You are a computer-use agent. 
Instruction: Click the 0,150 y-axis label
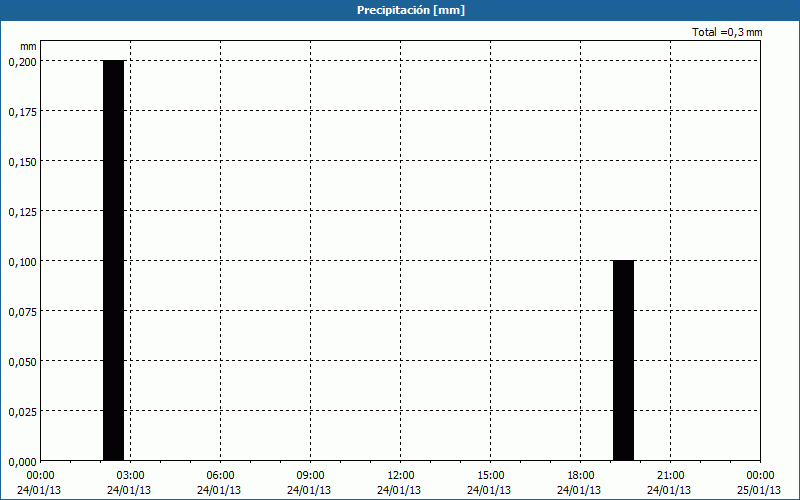coord(22,162)
